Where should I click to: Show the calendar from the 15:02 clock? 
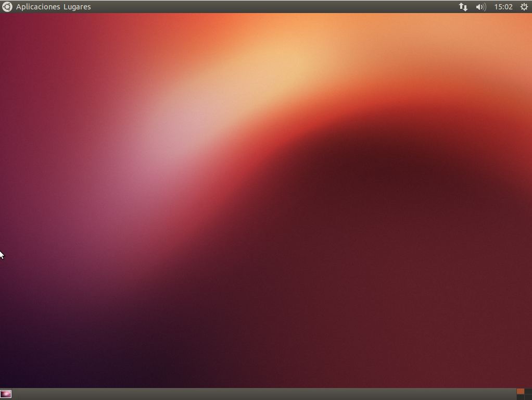503,7
